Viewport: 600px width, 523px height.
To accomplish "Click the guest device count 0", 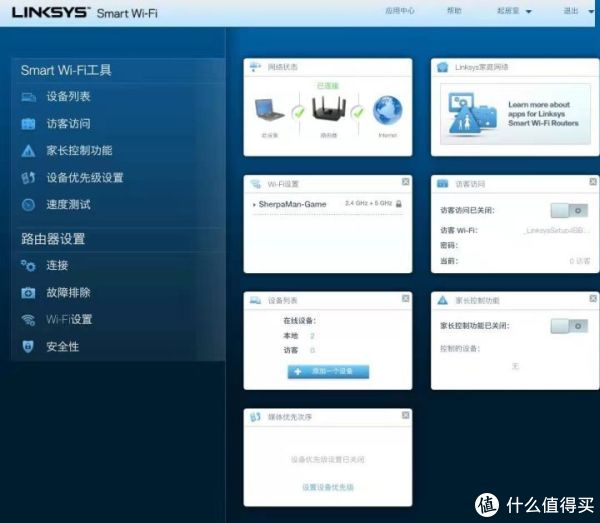I will [312, 350].
